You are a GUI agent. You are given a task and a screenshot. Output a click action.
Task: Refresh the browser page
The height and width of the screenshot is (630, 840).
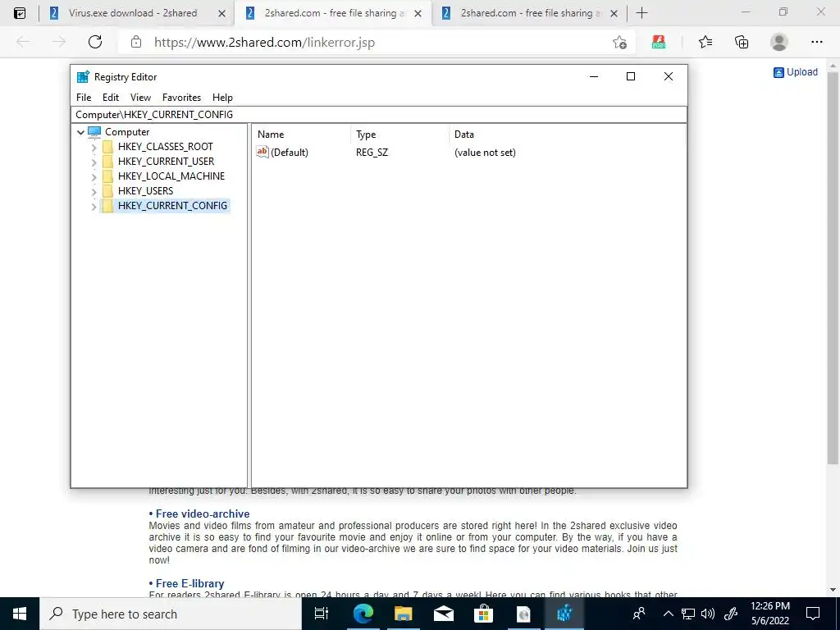[x=95, y=42]
